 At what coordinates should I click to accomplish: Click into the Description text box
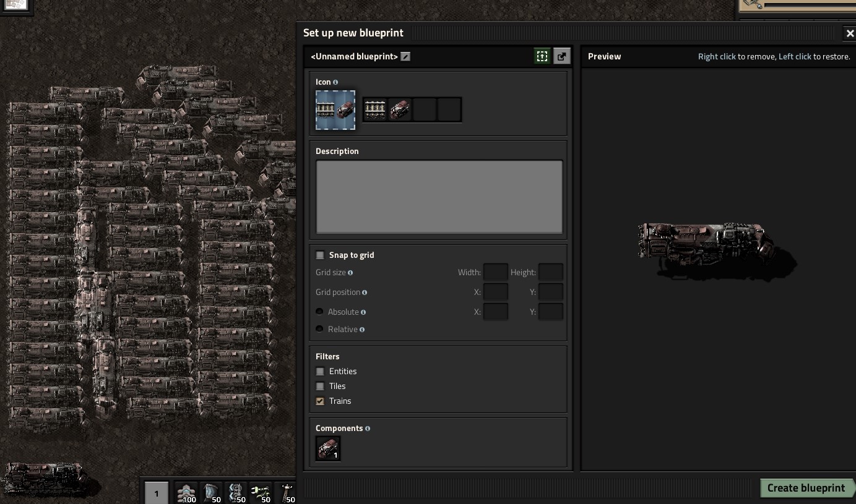[x=439, y=197]
